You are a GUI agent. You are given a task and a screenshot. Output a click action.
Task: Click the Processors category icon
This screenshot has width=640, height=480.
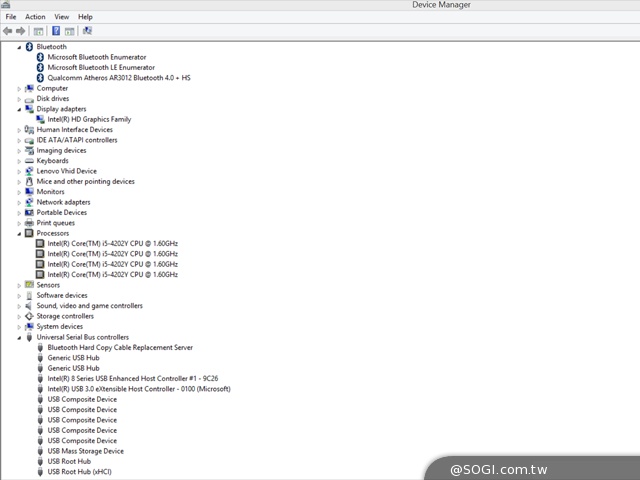[x=29, y=233]
